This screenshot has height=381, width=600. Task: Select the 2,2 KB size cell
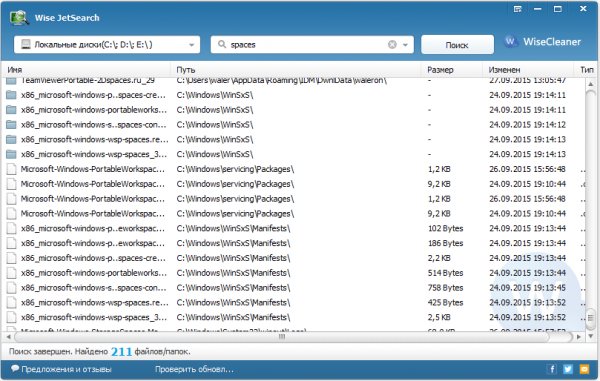coord(439,258)
